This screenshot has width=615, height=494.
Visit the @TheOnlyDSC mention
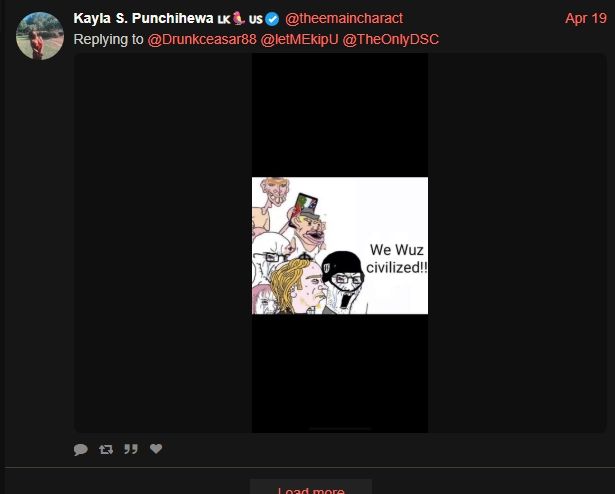coord(391,39)
